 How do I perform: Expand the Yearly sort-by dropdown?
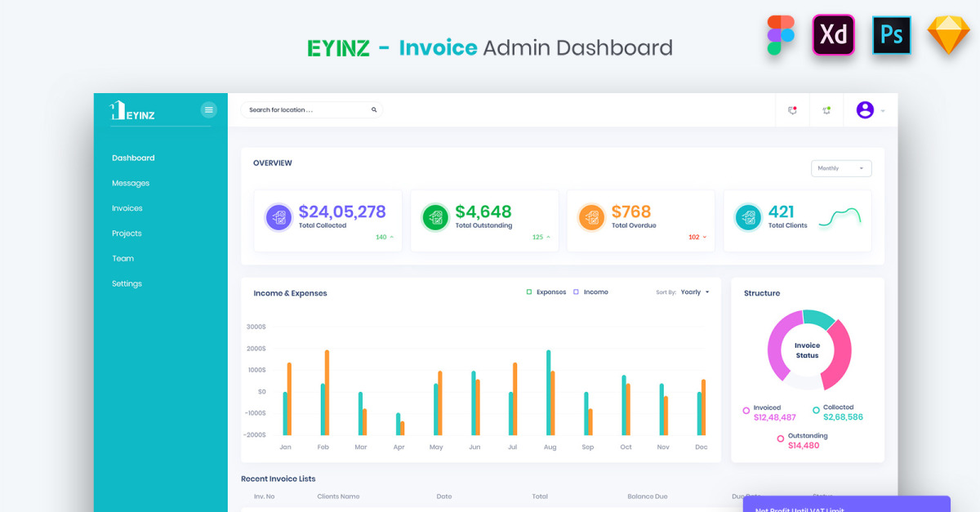tap(694, 292)
